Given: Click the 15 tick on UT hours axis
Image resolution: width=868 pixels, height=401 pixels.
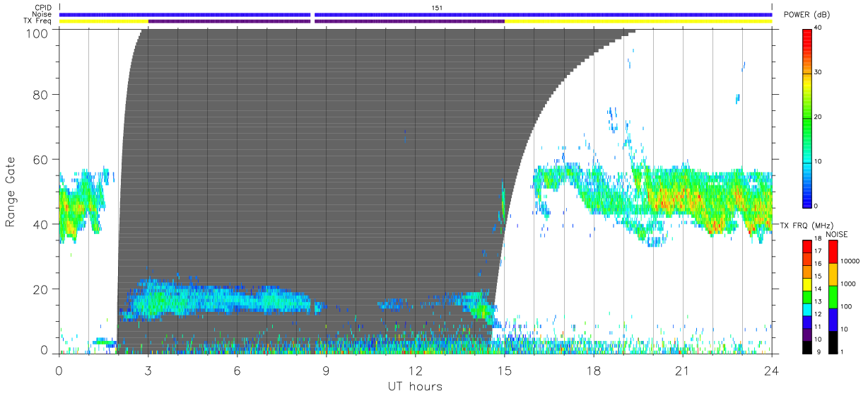Looking at the screenshot, I should pos(505,371).
